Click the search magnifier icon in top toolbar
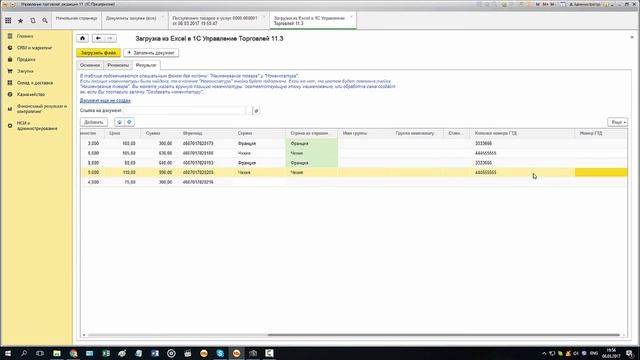The width and height of the screenshot is (640, 360). click(45, 20)
